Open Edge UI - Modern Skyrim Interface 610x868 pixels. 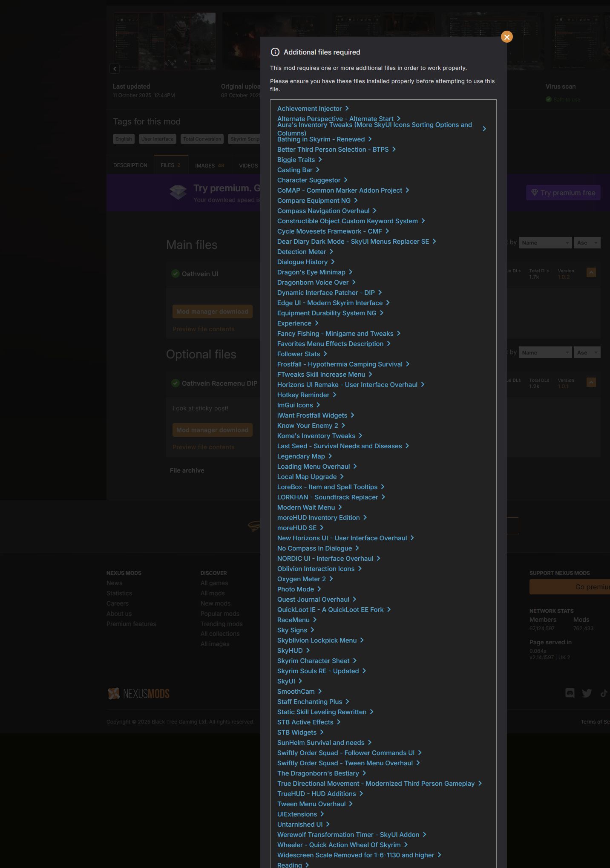pos(330,303)
